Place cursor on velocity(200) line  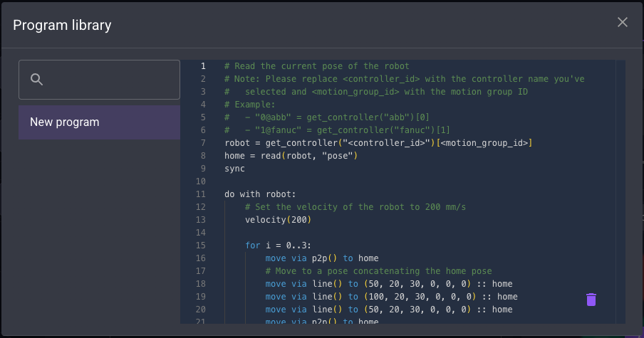(278, 220)
